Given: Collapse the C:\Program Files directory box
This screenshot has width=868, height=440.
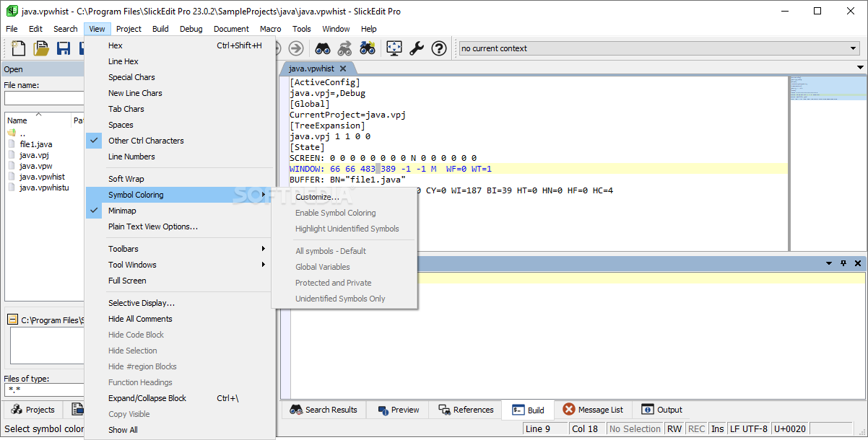Looking at the screenshot, I should pos(13,320).
